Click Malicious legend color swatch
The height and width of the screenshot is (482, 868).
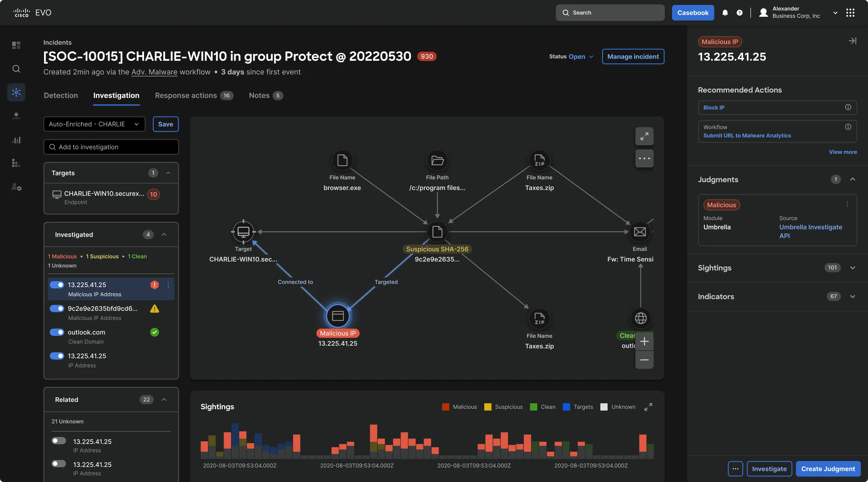[445, 407]
